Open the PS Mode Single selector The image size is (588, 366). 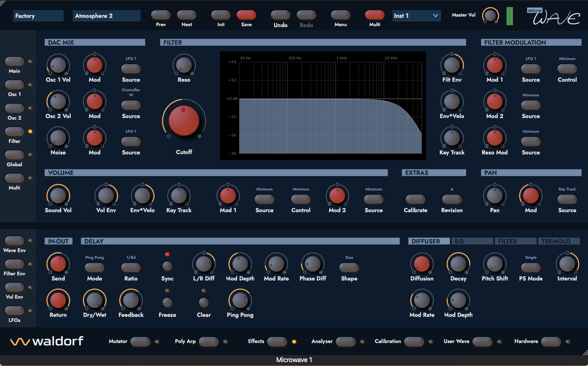[531, 267]
